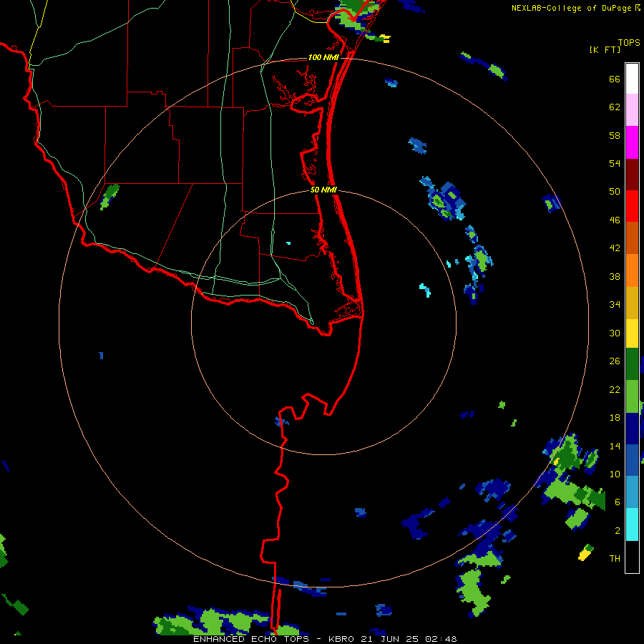Click legend value 34
This screenshot has height=644, width=644.
tap(615, 305)
